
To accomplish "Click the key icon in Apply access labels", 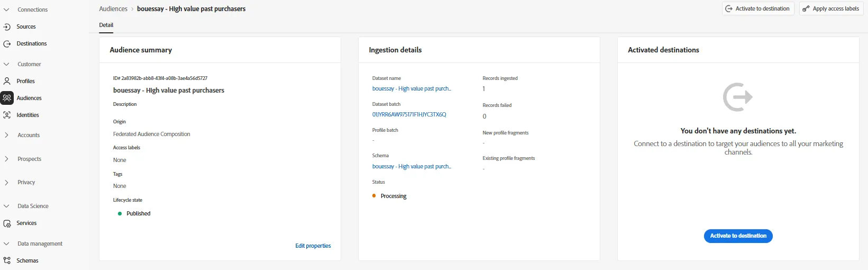I will (x=806, y=8).
